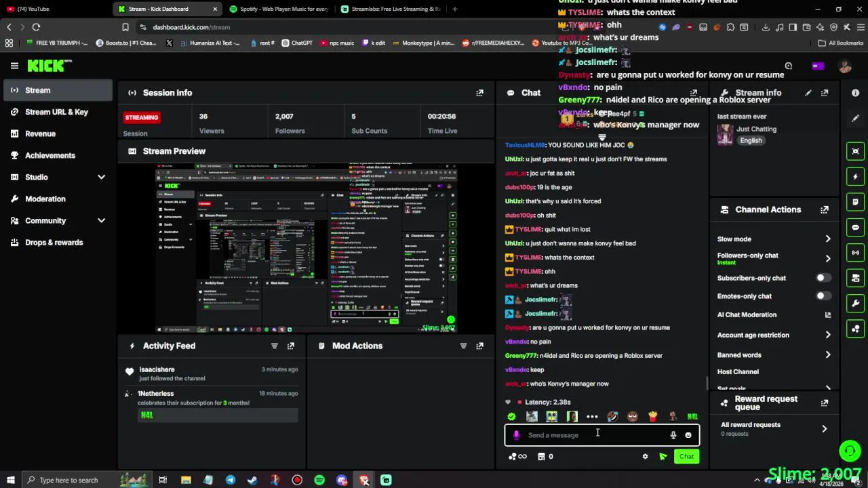This screenshot has height=488, width=868.
Task: Click the channel points infinity icon
Action: tap(517, 457)
